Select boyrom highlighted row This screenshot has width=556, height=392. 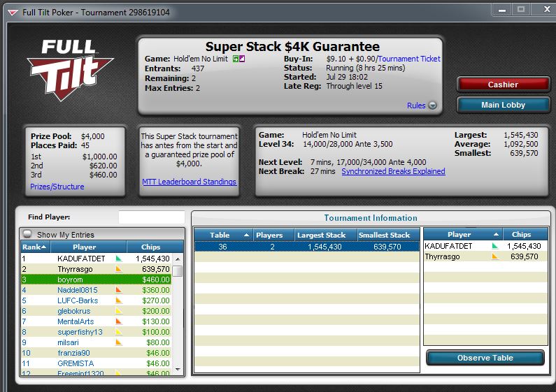point(97,280)
